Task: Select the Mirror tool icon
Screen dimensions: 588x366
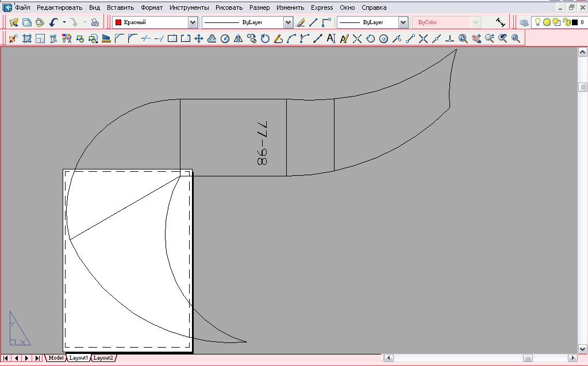Action: click(x=239, y=38)
